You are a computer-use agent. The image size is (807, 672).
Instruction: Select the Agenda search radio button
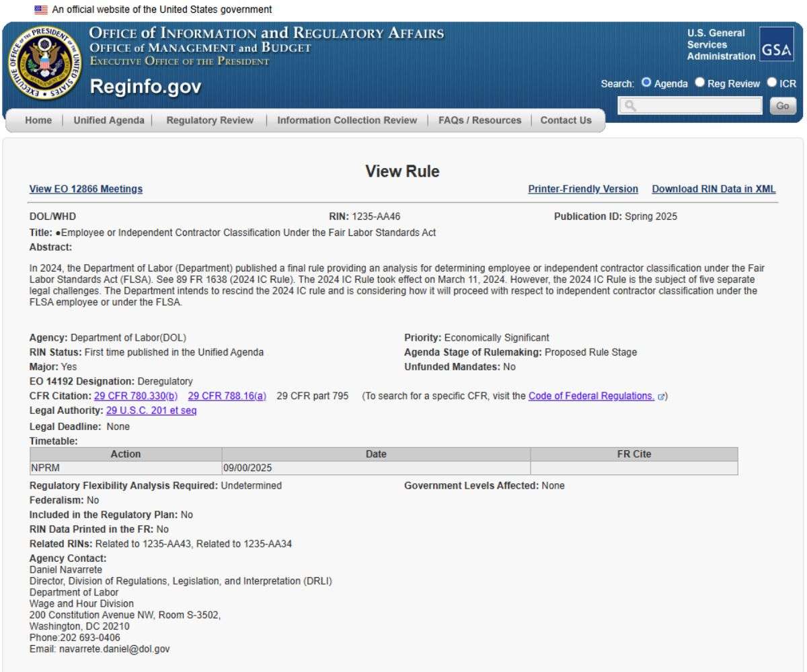(x=646, y=83)
